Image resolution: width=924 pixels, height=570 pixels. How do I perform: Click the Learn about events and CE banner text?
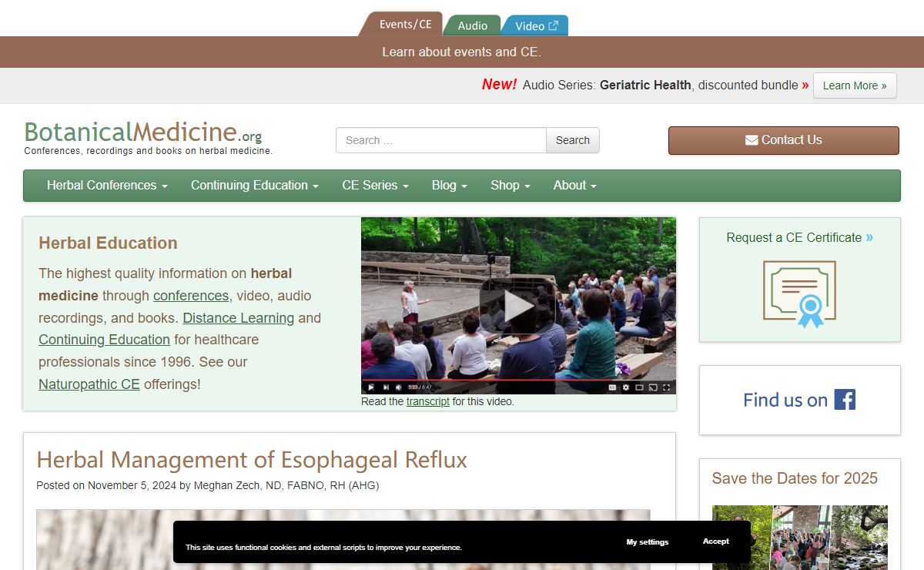point(462,52)
